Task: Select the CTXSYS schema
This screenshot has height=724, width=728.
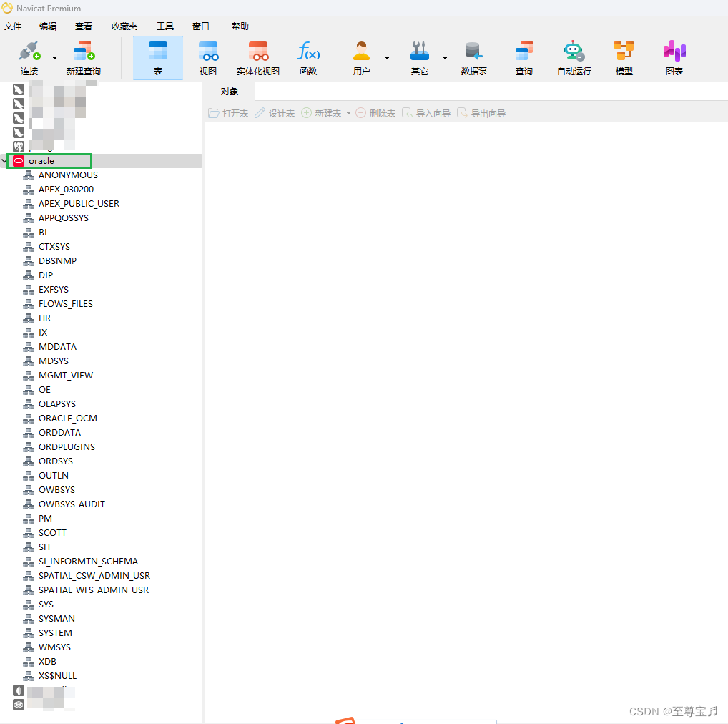Action: 54,247
